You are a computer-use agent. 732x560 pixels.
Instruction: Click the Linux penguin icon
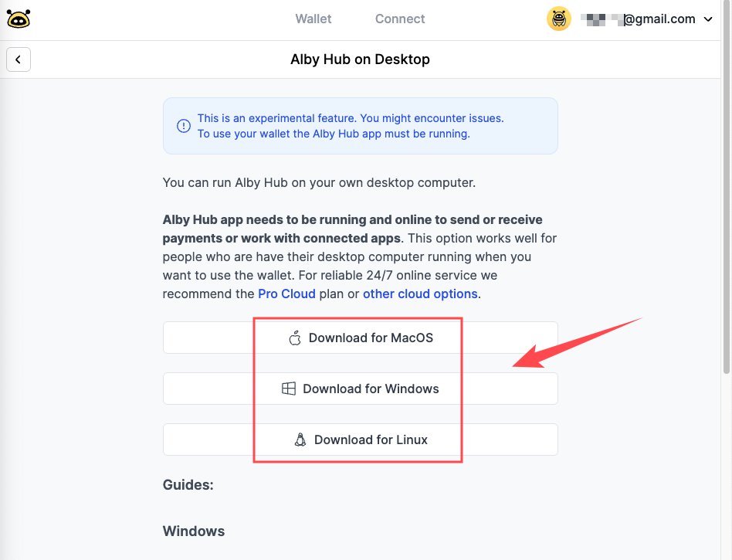tap(300, 440)
